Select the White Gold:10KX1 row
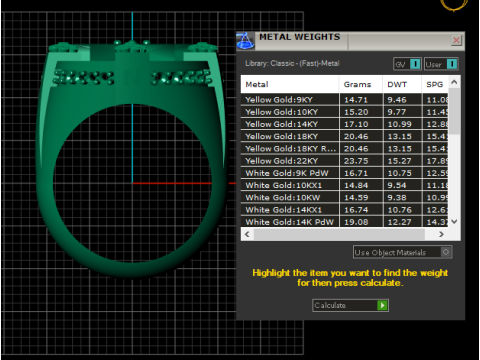This screenshot has width=480, height=360. pos(344,185)
